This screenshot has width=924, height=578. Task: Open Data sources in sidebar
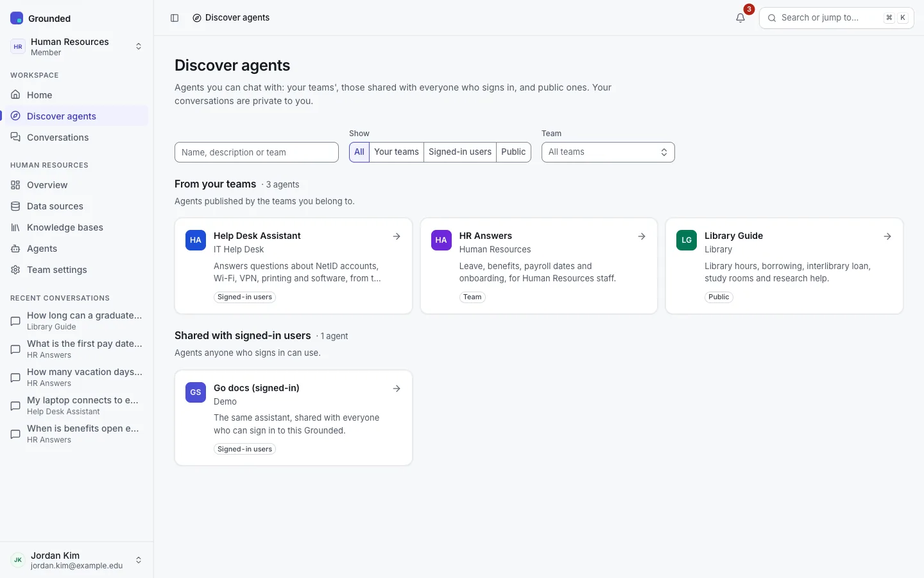[x=77, y=206]
